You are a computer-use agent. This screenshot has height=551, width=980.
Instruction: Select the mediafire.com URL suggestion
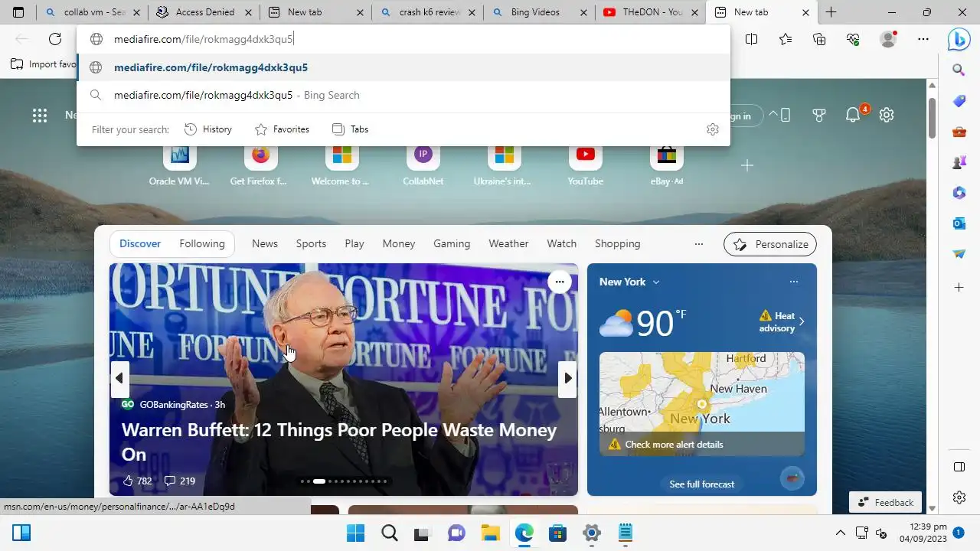tap(403, 67)
